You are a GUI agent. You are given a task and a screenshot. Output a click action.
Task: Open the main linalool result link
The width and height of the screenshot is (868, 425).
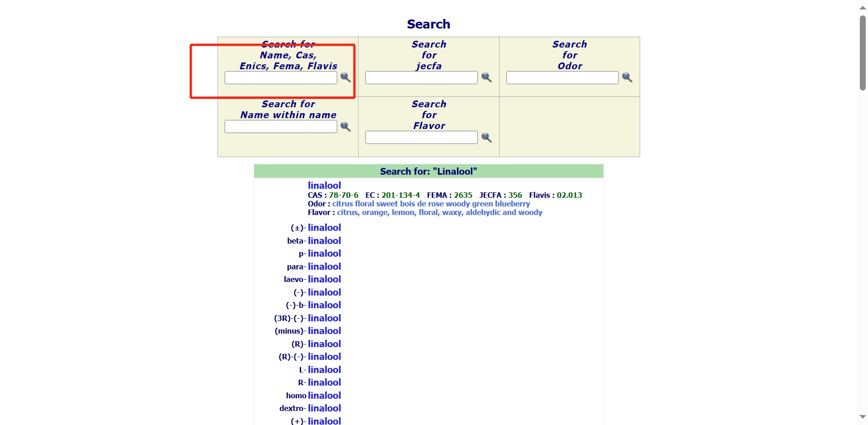324,186
